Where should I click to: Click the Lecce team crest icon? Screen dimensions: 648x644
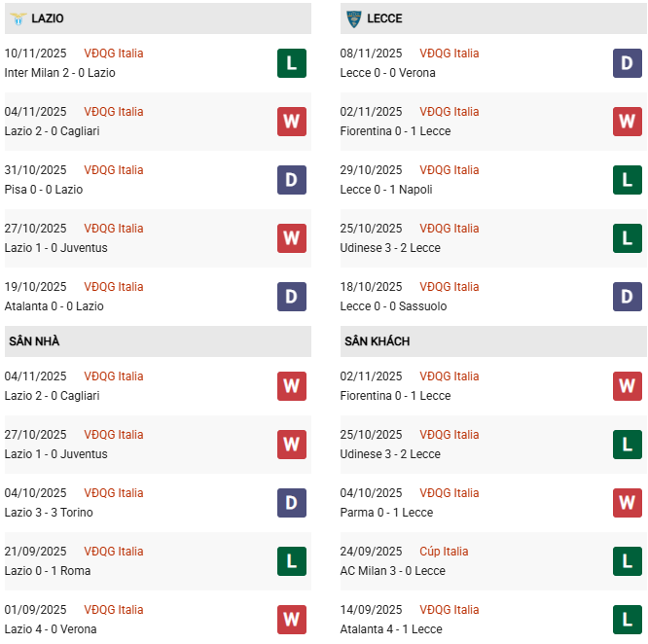(x=353, y=18)
